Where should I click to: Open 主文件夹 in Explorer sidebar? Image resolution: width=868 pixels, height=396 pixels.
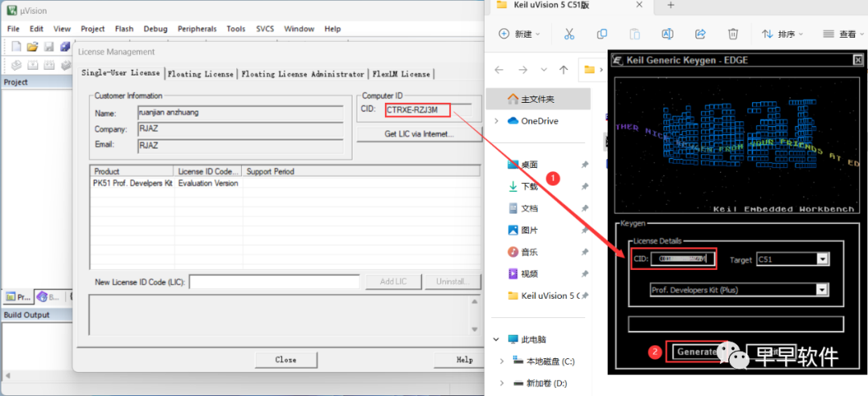point(538,100)
